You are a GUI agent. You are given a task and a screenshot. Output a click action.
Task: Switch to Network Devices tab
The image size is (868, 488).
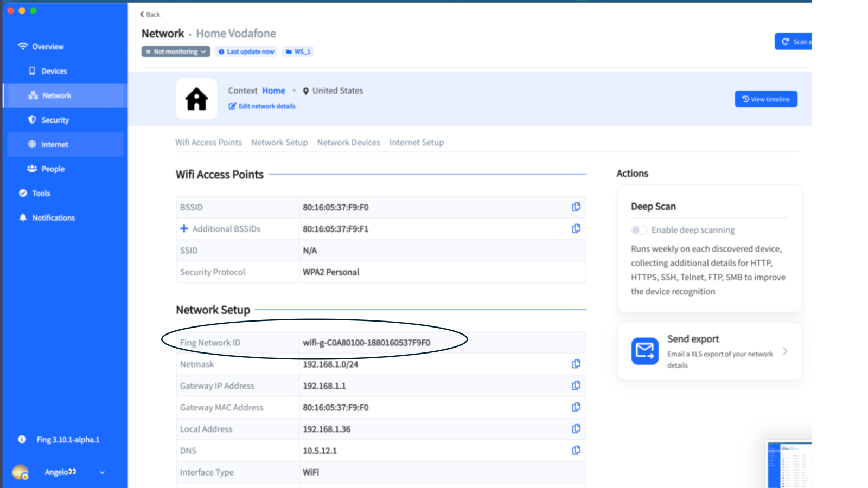click(x=348, y=143)
